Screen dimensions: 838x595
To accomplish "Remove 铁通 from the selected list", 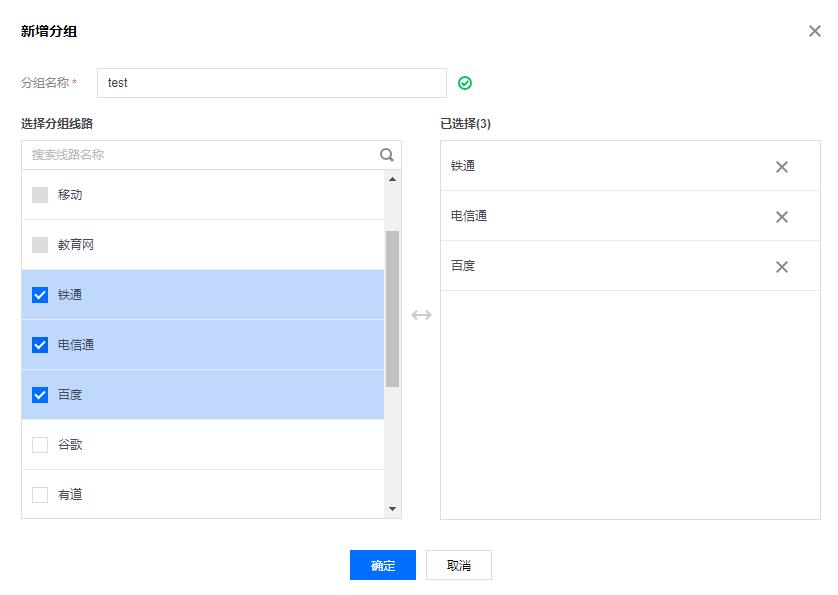I will tap(781, 167).
